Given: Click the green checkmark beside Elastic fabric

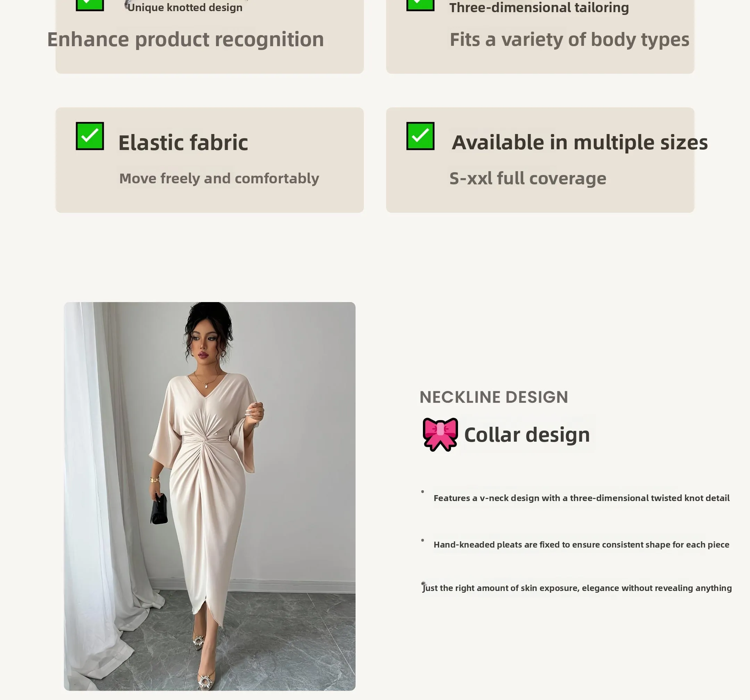Looking at the screenshot, I should click(x=90, y=136).
